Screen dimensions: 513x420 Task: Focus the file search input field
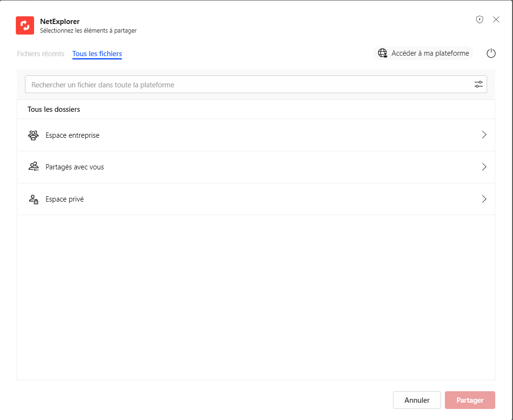pyautogui.click(x=247, y=84)
